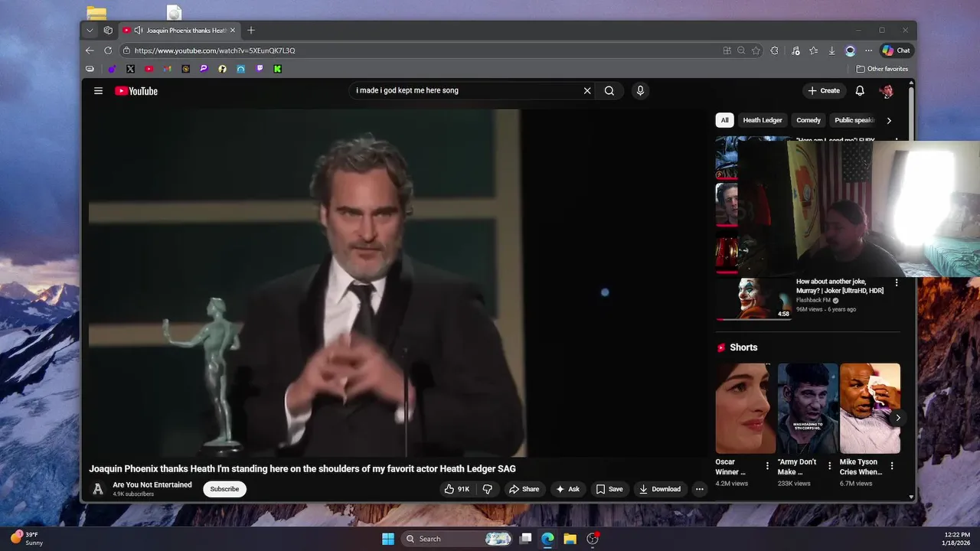
Task: Like the video with thumbs up
Action: click(x=457, y=489)
